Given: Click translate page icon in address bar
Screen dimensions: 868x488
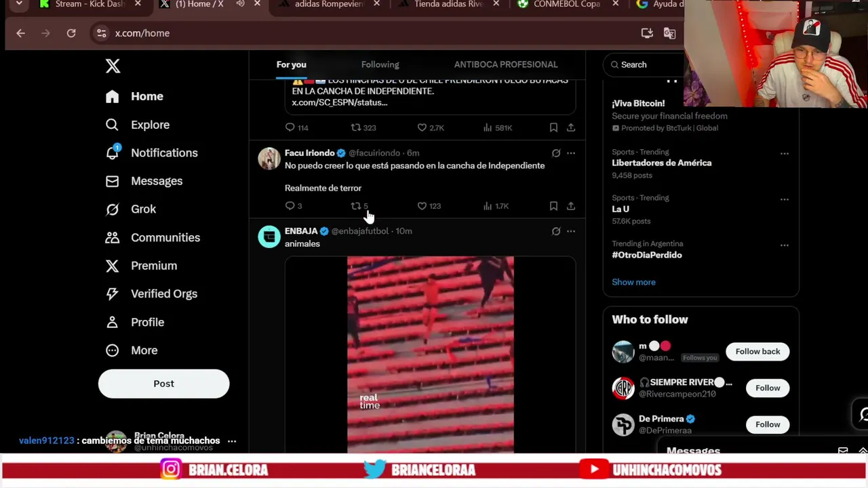Looking at the screenshot, I should coord(669,33).
